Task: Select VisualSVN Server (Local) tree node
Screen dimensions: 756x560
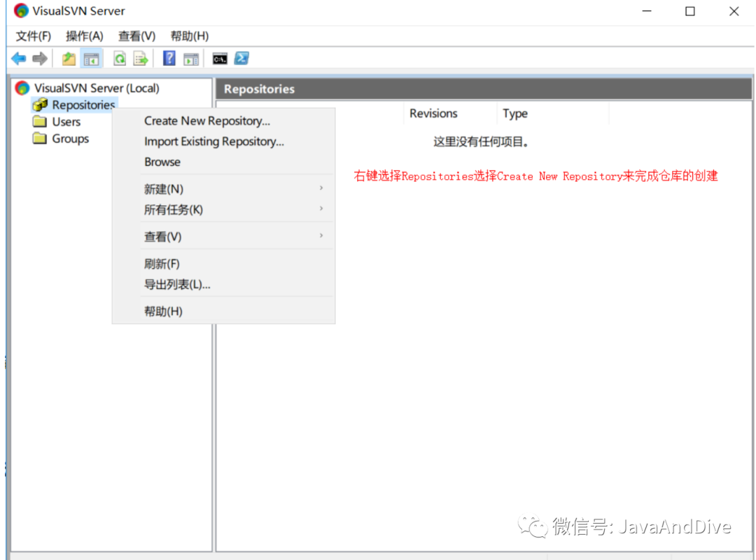Action: click(97, 88)
